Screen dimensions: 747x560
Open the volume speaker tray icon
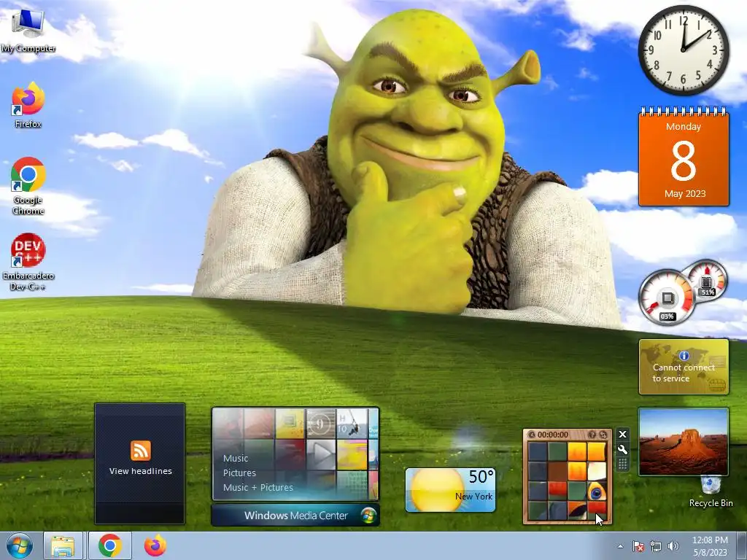(x=673, y=546)
